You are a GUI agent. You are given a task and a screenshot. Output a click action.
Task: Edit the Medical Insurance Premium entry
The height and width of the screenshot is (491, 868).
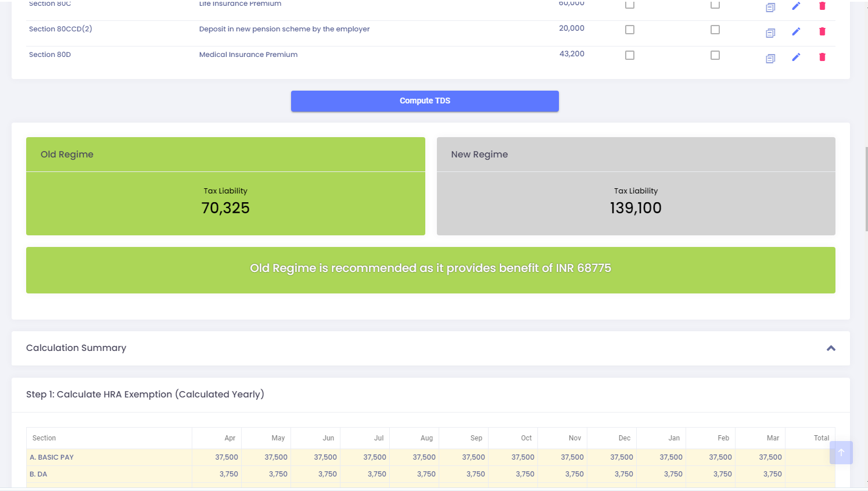(x=796, y=57)
